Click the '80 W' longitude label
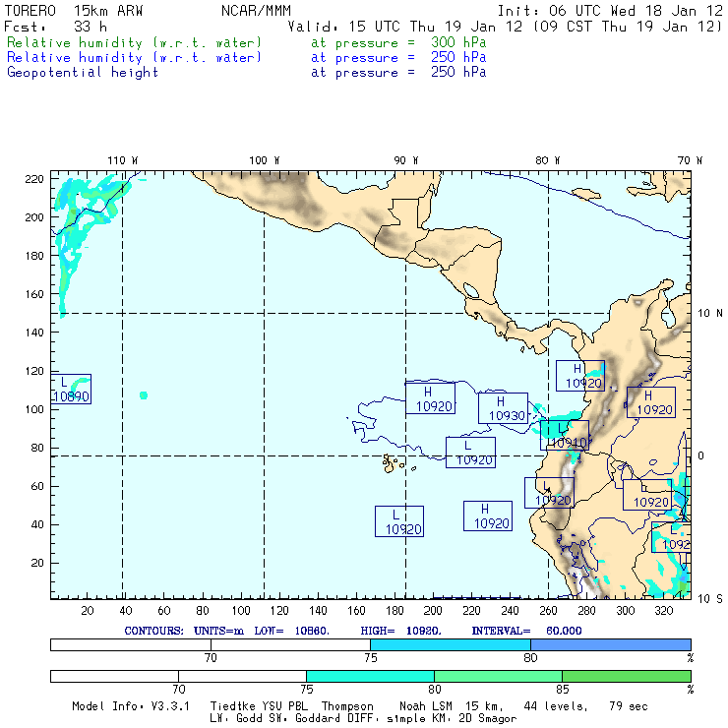Screen dimensions: 728x728 click(547, 160)
